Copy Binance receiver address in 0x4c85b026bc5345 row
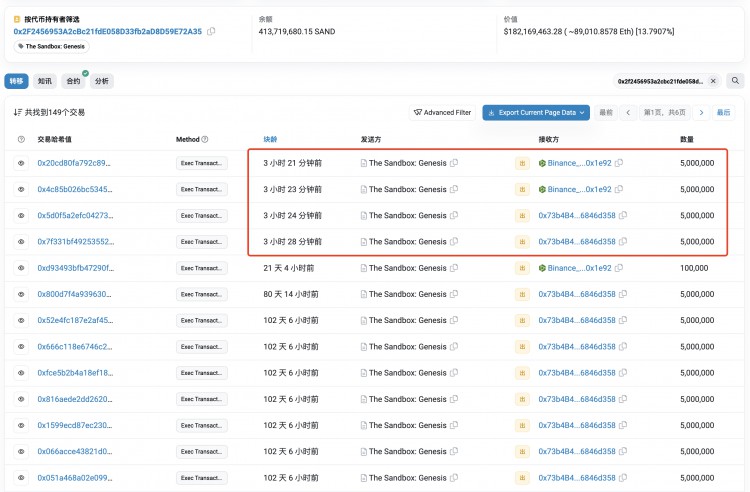 point(619,189)
